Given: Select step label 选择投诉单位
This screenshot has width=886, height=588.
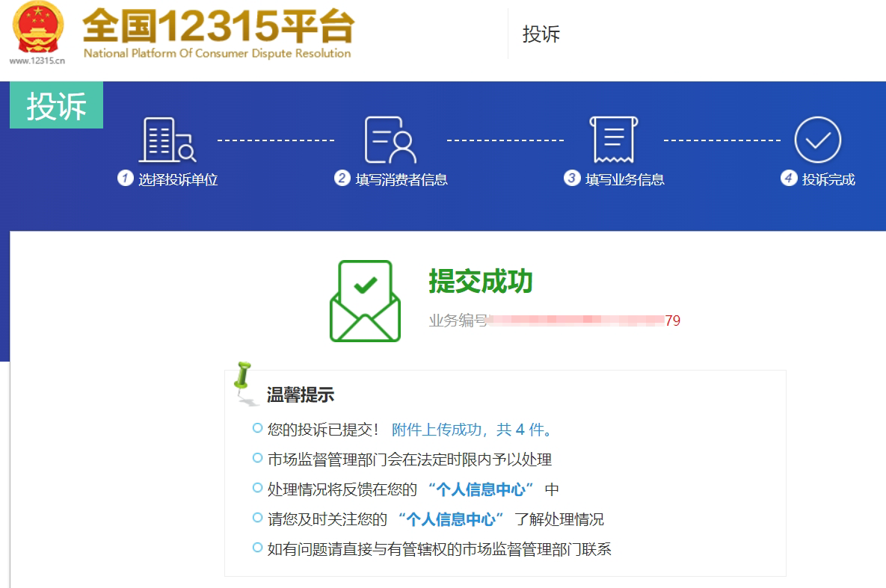Looking at the screenshot, I should pyautogui.click(x=177, y=179).
